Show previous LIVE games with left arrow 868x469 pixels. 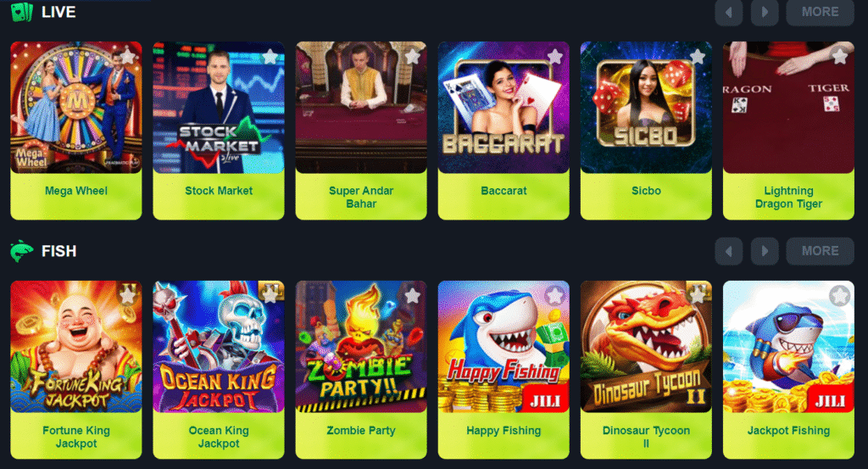click(728, 12)
